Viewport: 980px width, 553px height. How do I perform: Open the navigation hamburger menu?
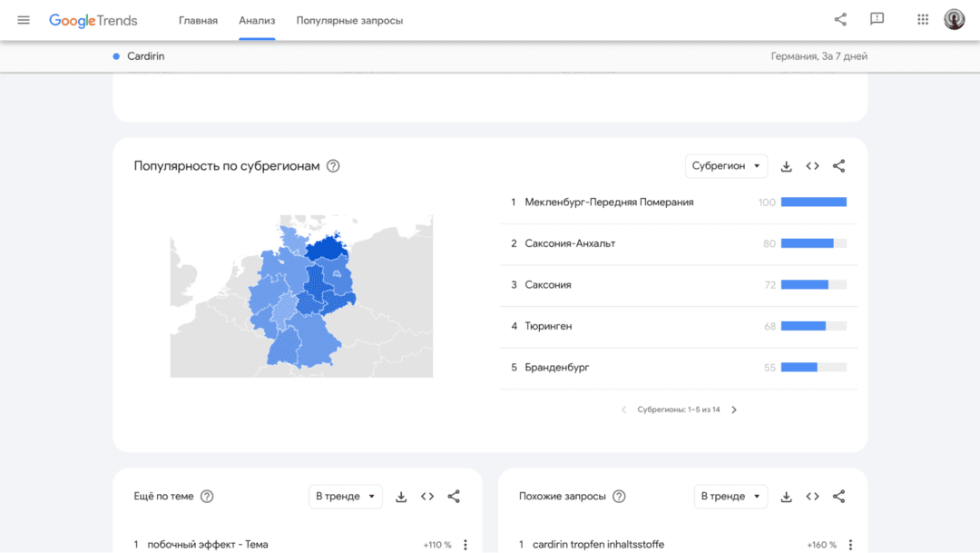(x=23, y=19)
